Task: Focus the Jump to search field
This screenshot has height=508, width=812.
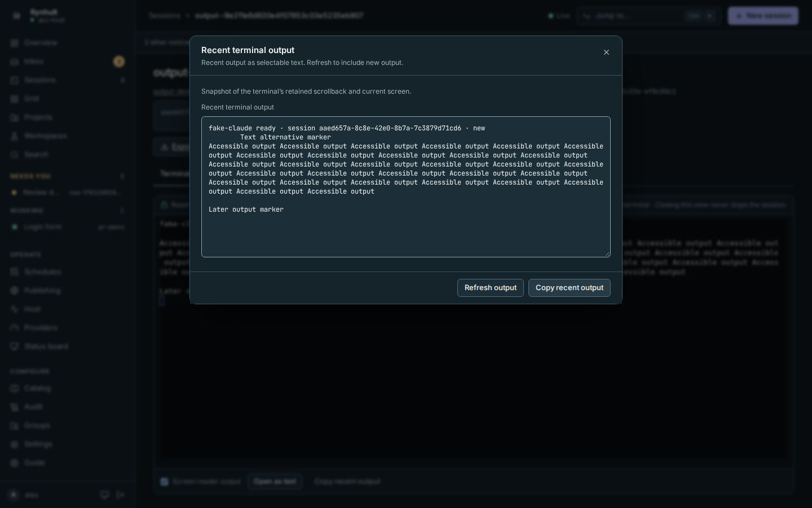Action: tap(648, 16)
